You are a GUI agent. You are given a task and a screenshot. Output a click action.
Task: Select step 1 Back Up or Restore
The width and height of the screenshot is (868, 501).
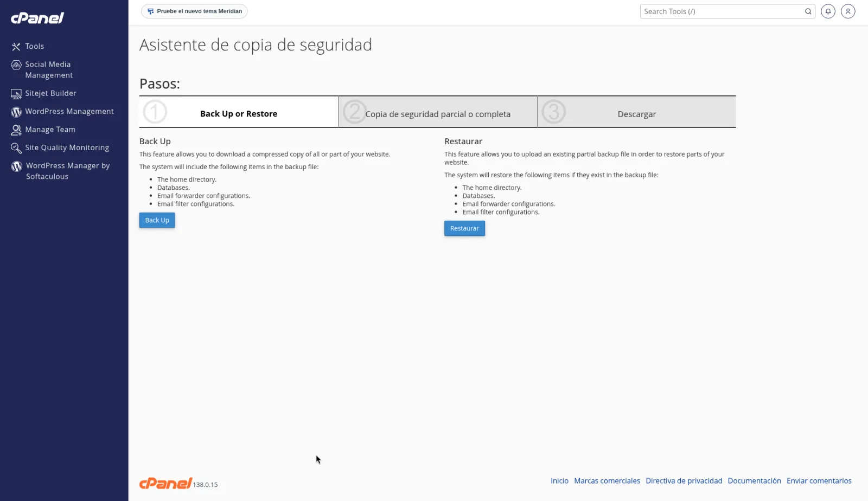[239, 112]
